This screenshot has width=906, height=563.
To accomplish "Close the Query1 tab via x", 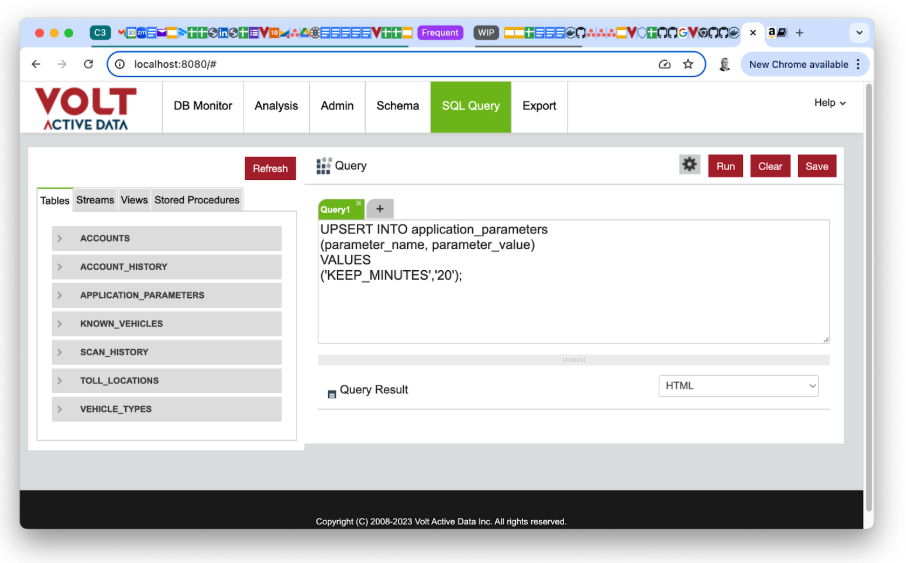I will (x=359, y=203).
